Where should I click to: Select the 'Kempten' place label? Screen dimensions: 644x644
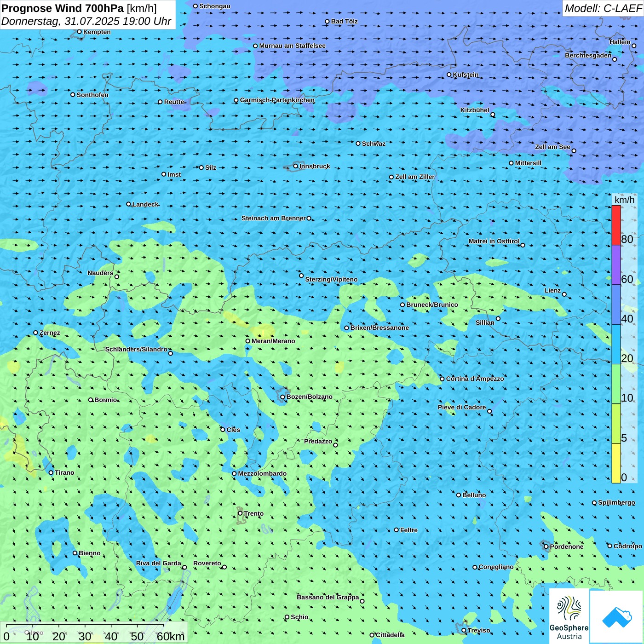pyautogui.click(x=97, y=32)
